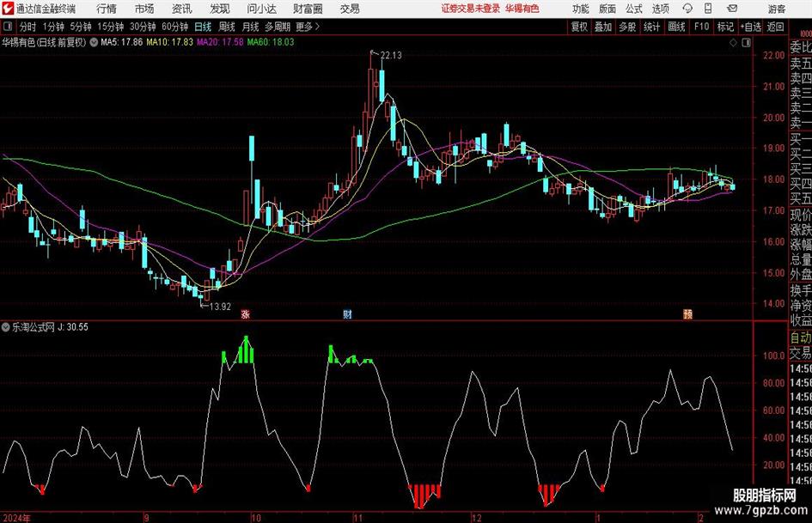The width and height of the screenshot is (812, 523).
Task: Switch to 1分钟 period
Action: [x=53, y=27]
